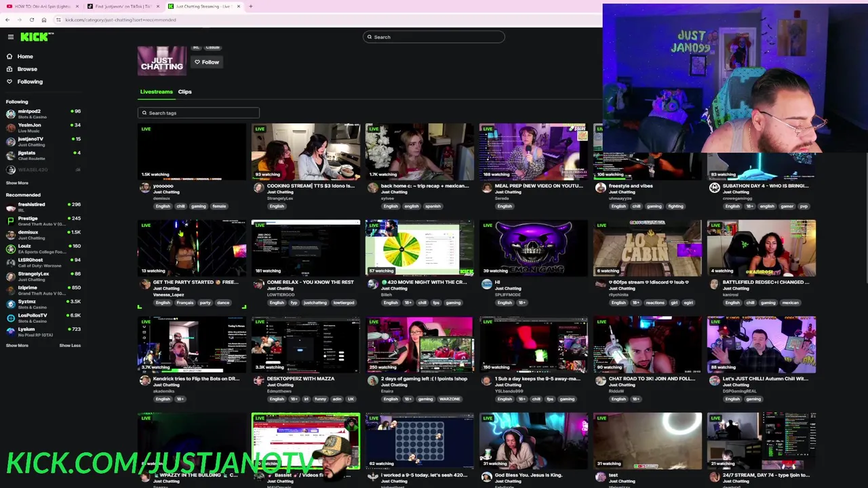Click the browser address bar URL
The width and height of the screenshot is (868, 488).
pos(121,20)
